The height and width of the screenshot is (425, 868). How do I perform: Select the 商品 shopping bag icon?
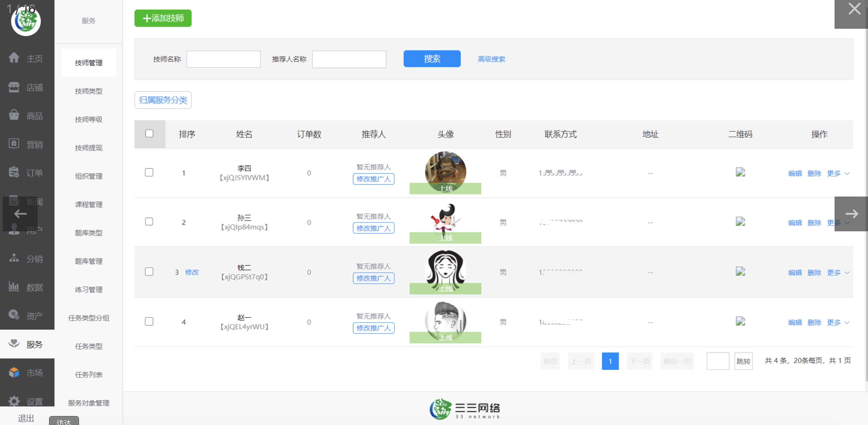tap(14, 115)
